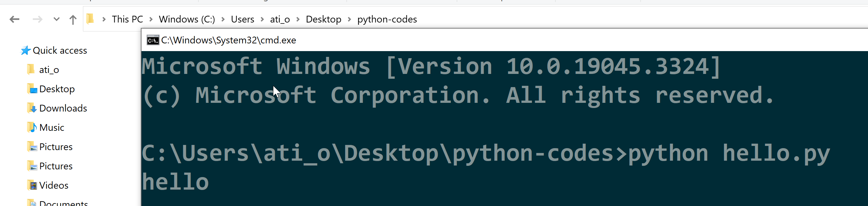Click the Quick access star icon

tap(26, 50)
